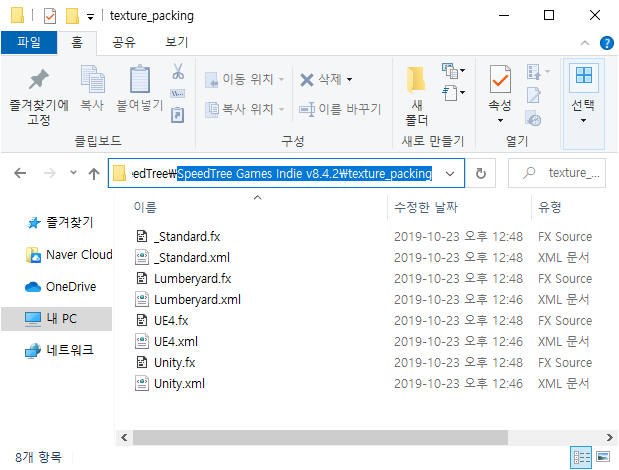Select Naver Cloud in navigation pane

point(69,255)
